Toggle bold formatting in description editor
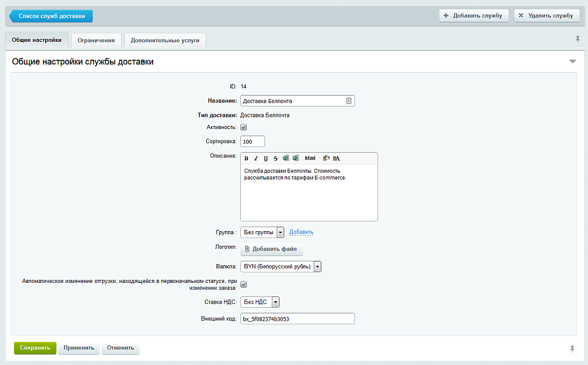 click(x=246, y=158)
